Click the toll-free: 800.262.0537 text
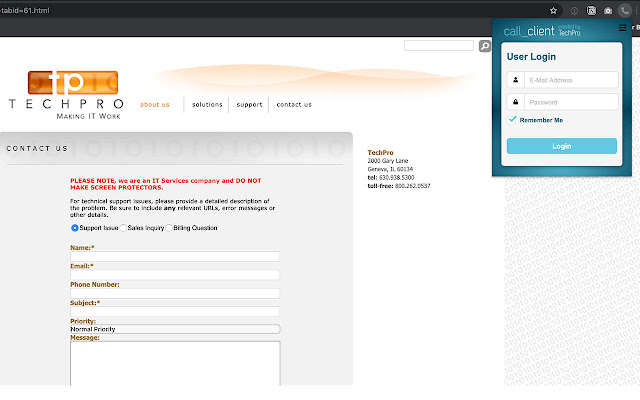The height and width of the screenshot is (400, 640). (399, 186)
